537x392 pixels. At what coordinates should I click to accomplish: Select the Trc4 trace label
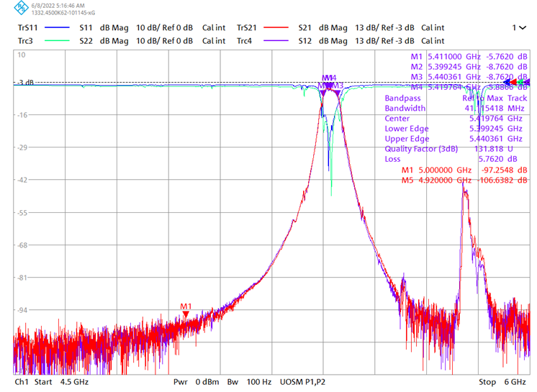click(244, 41)
